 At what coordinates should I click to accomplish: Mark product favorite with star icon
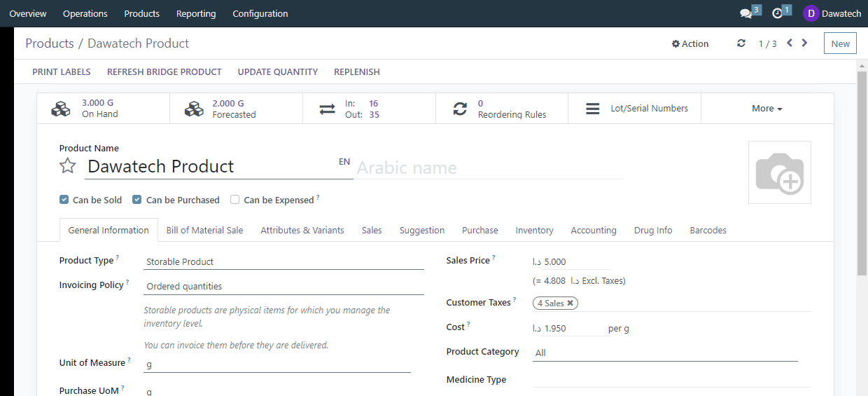click(x=67, y=166)
